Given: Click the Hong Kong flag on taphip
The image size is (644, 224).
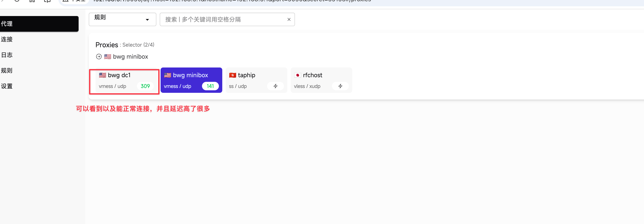Looking at the screenshot, I should [232, 75].
